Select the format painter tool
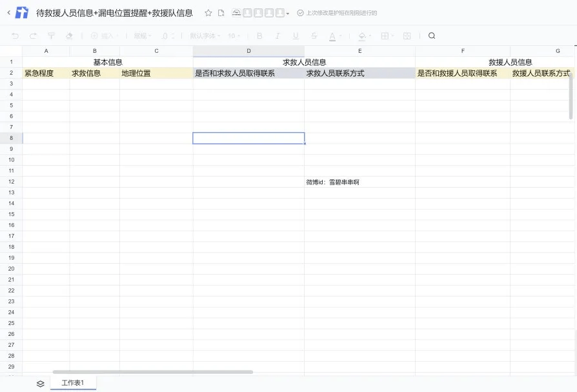 click(51, 35)
